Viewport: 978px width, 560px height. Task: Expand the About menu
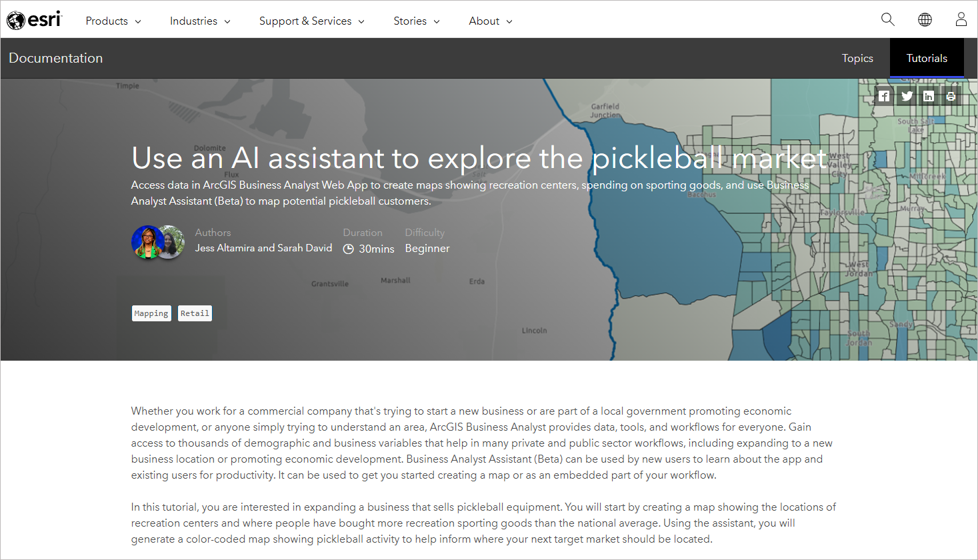(x=491, y=21)
